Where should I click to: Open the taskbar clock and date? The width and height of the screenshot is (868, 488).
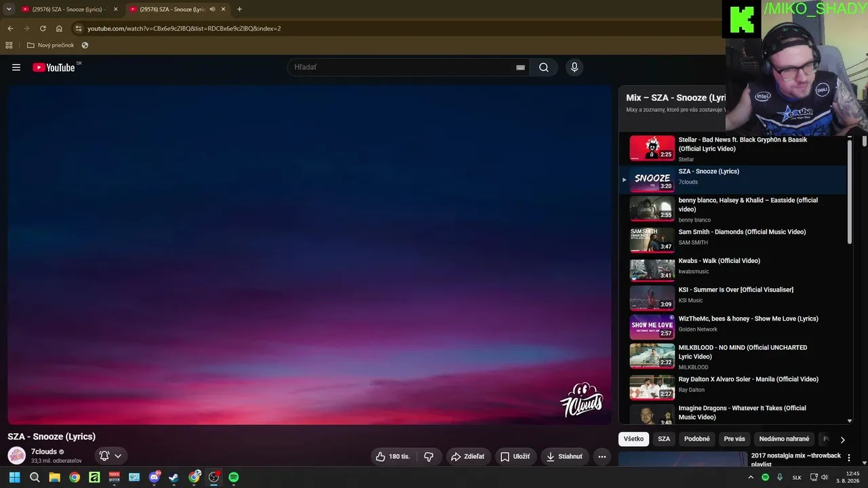[848, 477]
